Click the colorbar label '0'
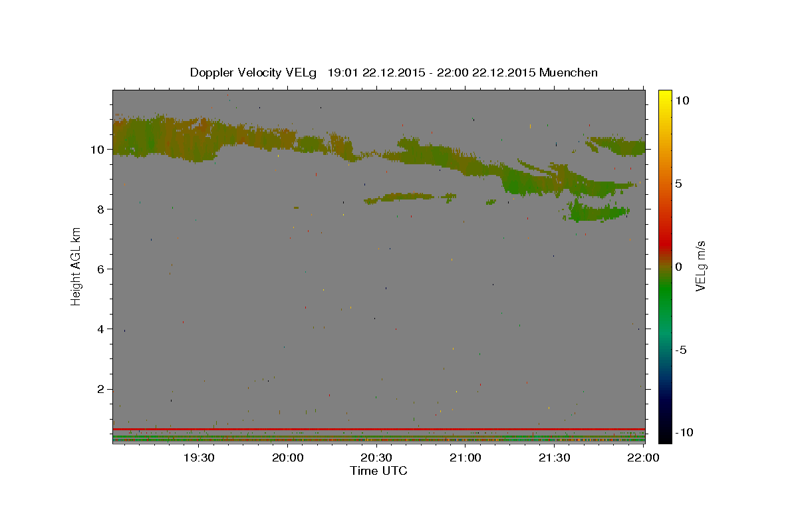 [678, 267]
